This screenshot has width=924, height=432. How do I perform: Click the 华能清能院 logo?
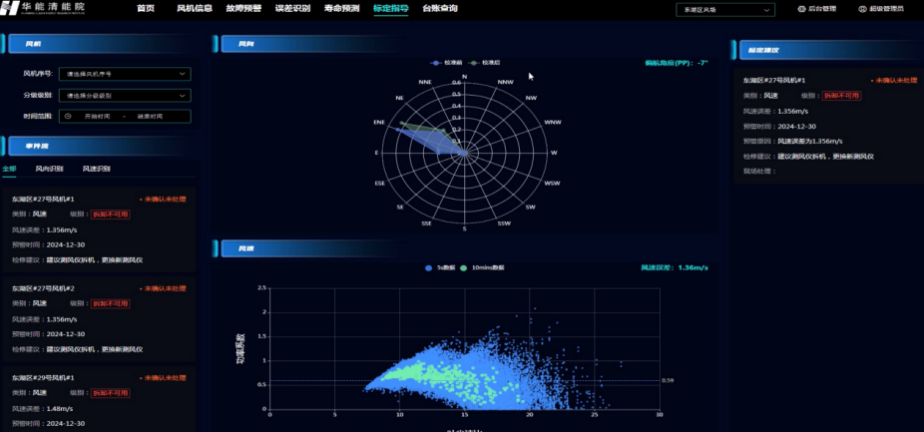[x=42, y=9]
